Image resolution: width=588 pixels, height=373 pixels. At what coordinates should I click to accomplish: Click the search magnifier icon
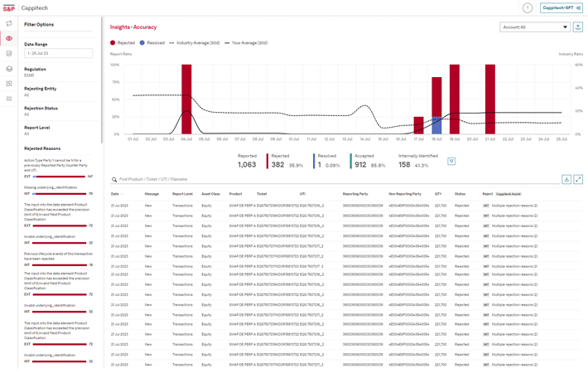tap(114, 179)
